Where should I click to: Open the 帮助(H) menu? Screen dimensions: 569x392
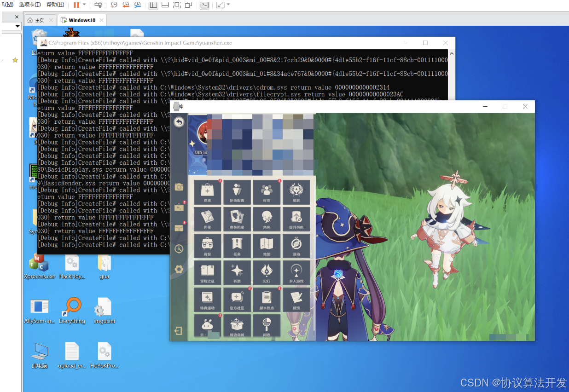coord(55,5)
